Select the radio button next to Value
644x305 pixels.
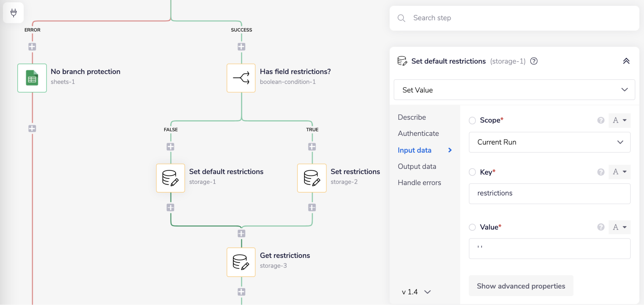[x=472, y=227]
